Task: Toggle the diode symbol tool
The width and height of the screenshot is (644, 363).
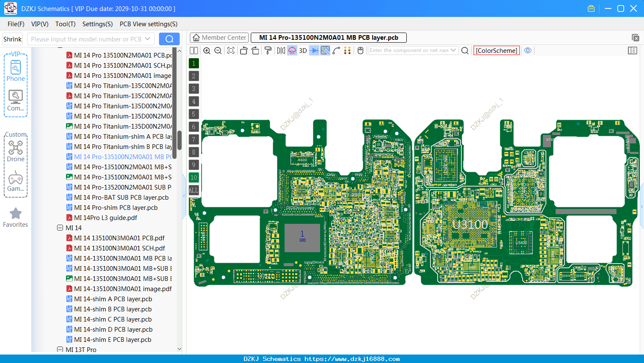Action: [x=314, y=50]
